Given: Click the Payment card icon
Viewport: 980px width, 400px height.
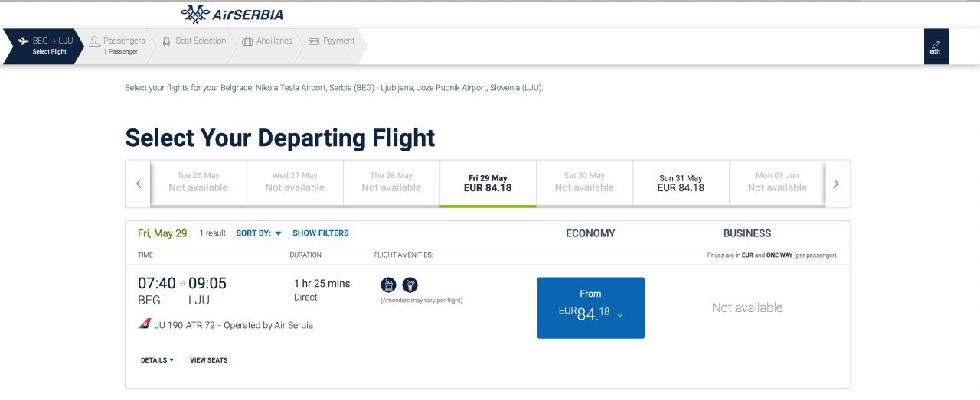Looking at the screenshot, I should pyautogui.click(x=314, y=41).
